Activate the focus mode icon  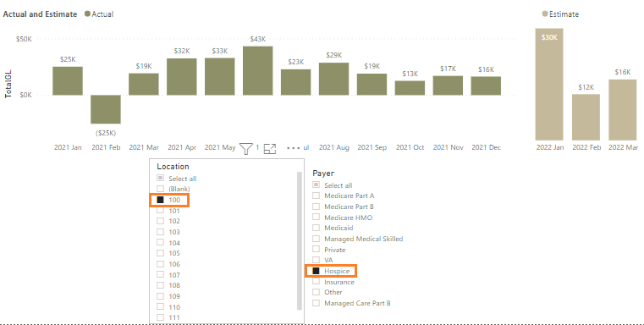270,149
